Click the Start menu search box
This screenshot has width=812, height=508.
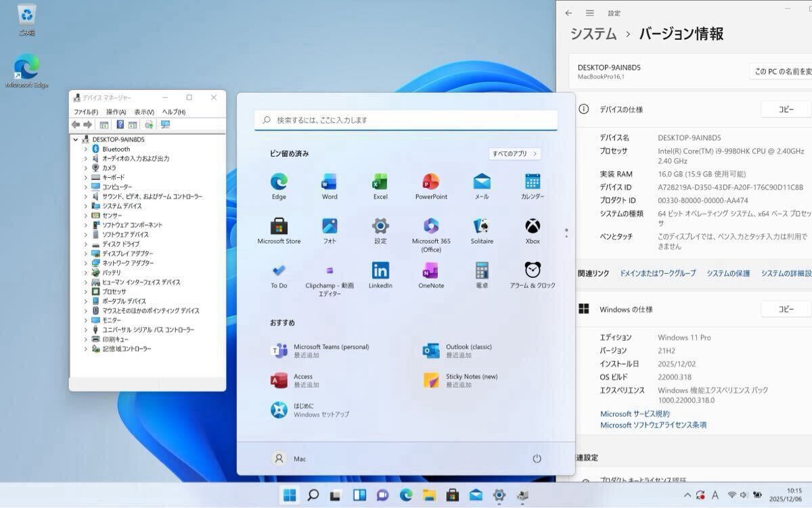[406, 120]
